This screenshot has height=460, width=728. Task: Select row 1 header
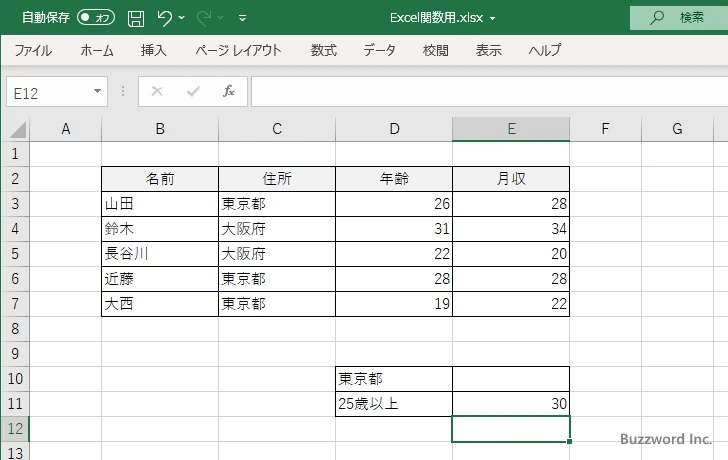15,154
